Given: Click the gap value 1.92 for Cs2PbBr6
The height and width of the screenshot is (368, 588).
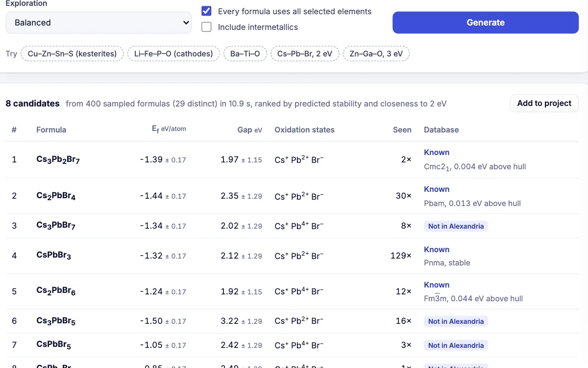Looking at the screenshot, I should [x=230, y=291].
